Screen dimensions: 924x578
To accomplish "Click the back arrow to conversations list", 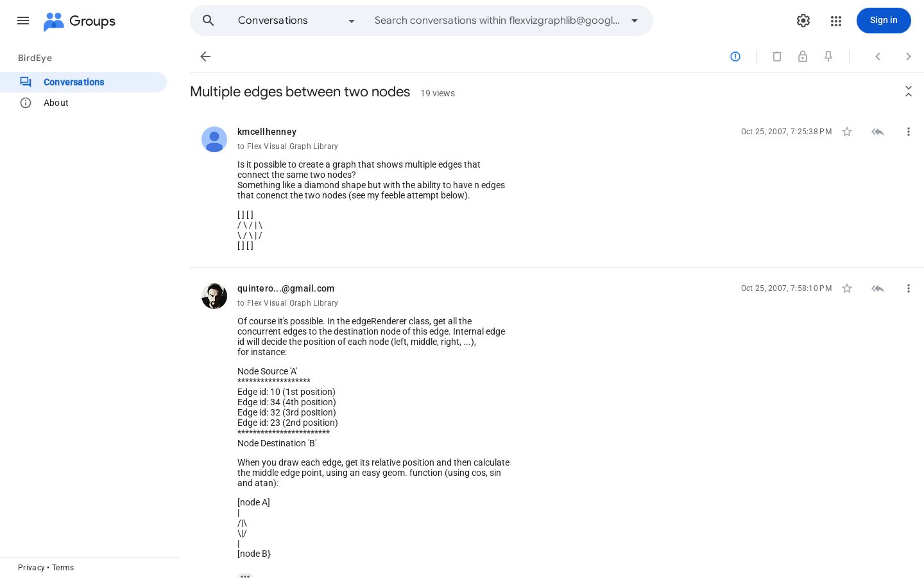I will (205, 57).
